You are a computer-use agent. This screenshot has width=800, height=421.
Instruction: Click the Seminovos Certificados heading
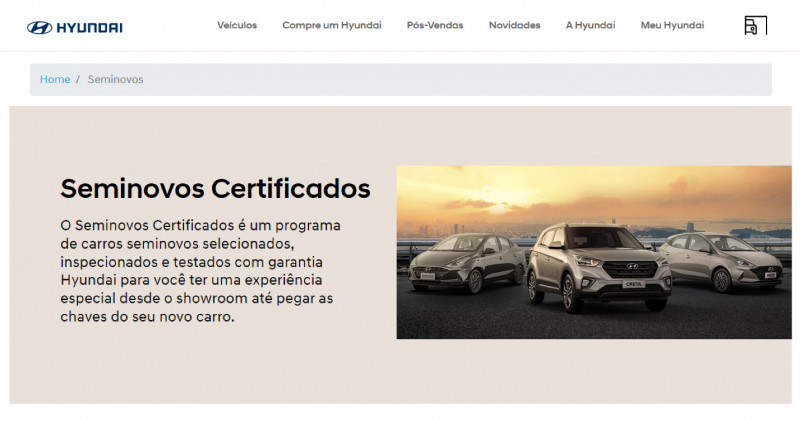(215, 188)
